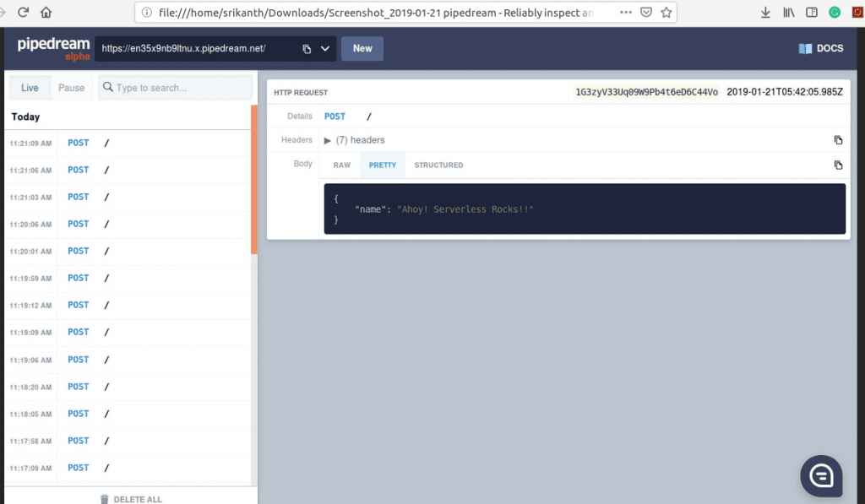Switch request feed to Live
The height and width of the screenshot is (504, 865).
pyautogui.click(x=30, y=88)
